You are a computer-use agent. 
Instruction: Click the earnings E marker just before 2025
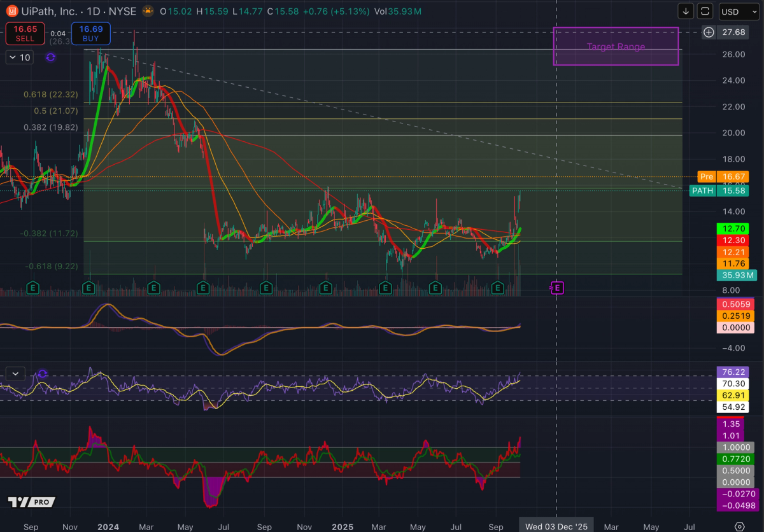point(325,288)
